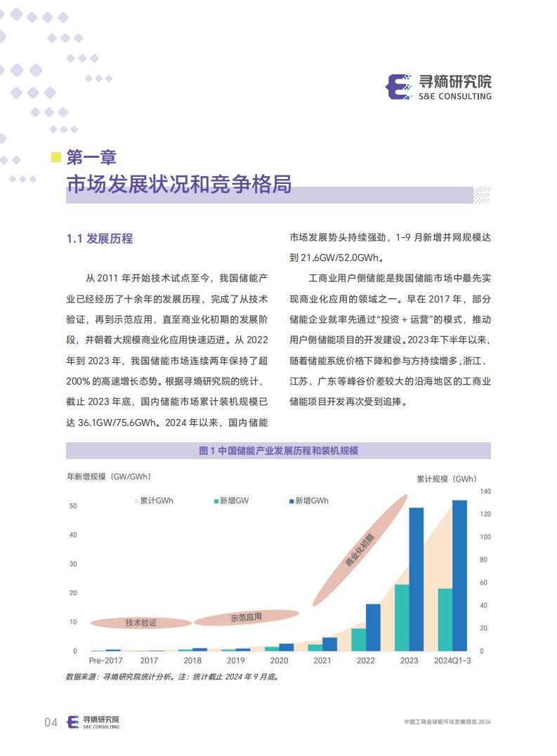The height and width of the screenshot is (756, 557).
Task: Click figure caption 图 1 中国储能产业发展历程和装机规模
Action: tap(278, 451)
